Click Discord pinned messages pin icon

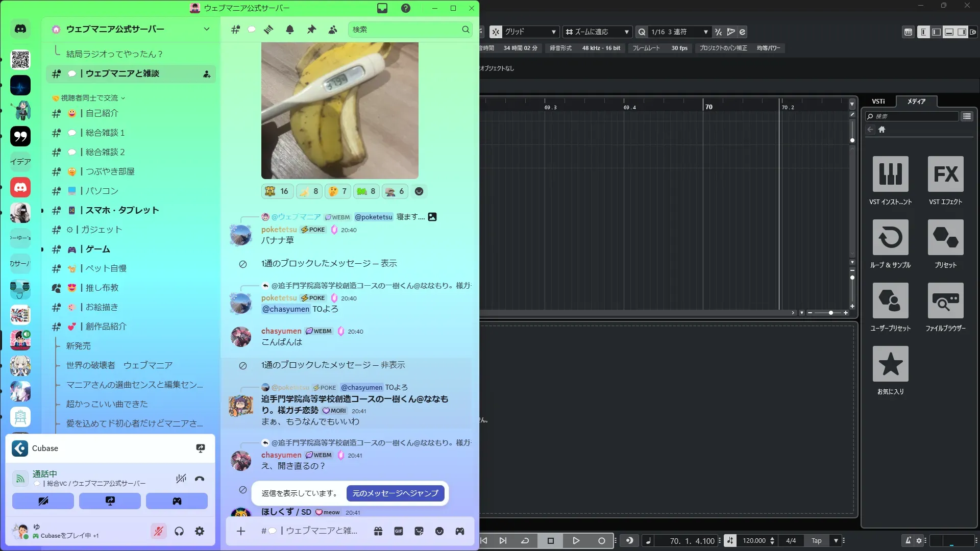click(x=311, y=30)
